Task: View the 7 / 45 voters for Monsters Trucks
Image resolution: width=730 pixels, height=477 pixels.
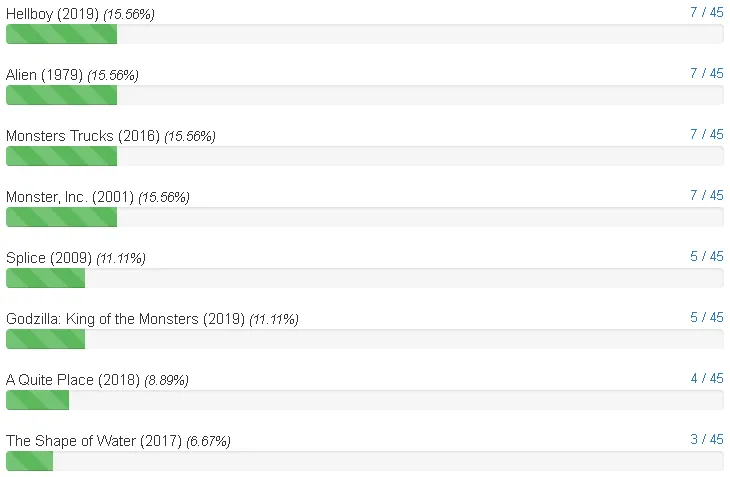Action: (x=707, y=134)
